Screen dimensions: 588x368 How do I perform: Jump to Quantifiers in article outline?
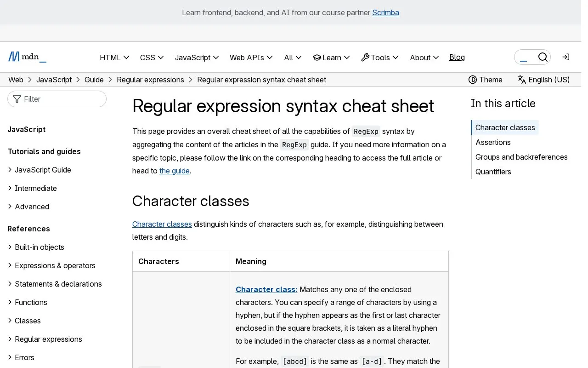click(493, 172)
